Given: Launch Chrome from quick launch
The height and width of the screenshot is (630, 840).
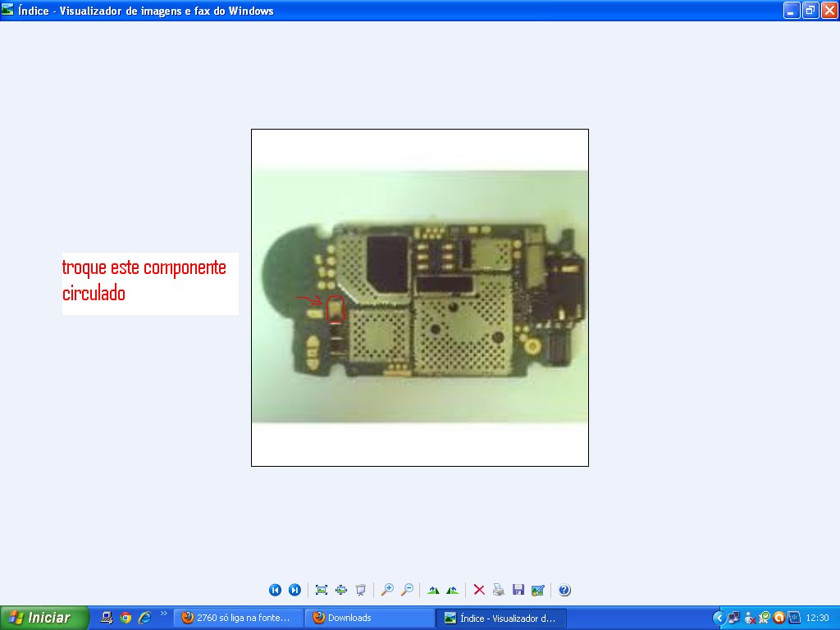Looking at the screenshot, I should click(126, 618).
